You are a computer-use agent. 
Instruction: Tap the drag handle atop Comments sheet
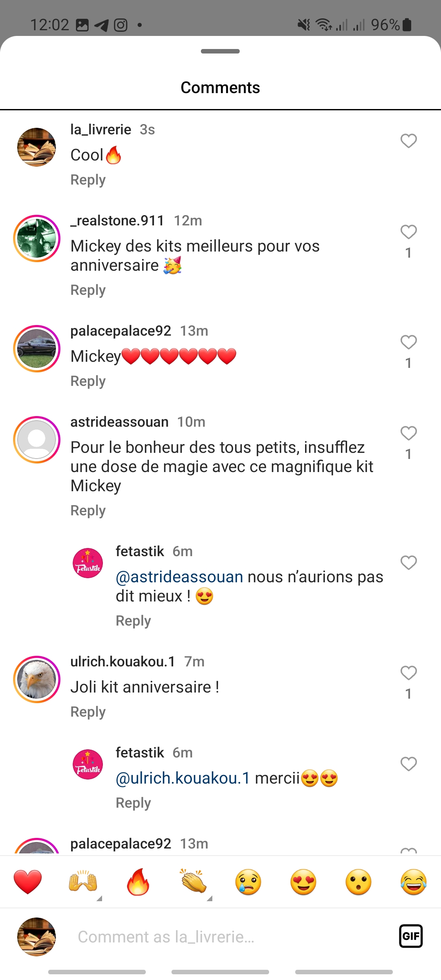click(x=220, y=51)
